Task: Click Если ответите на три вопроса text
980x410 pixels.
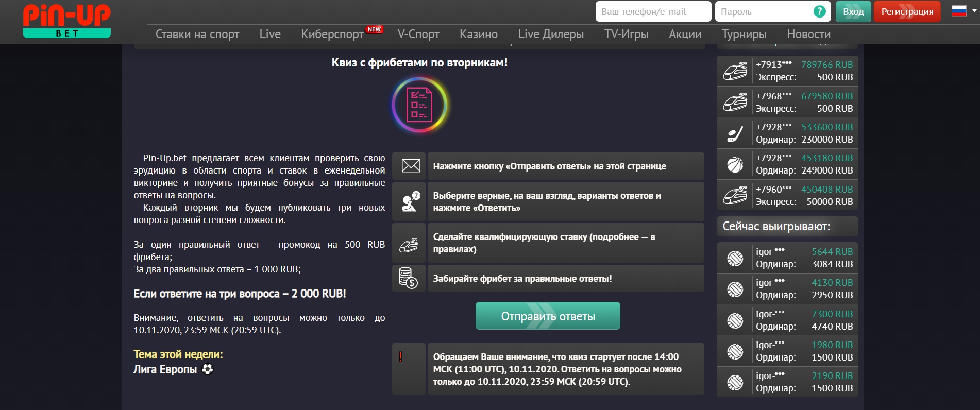Action: tap(240, 294)
